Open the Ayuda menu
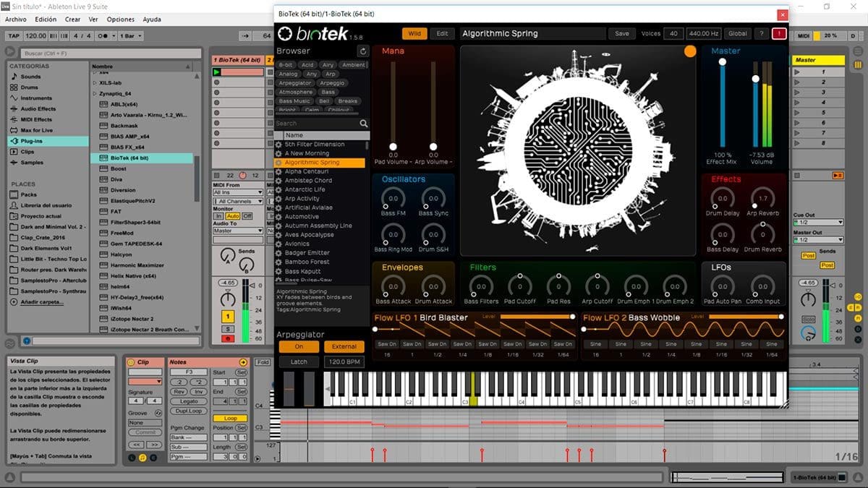868x488 pixels. tap(152, 20)
